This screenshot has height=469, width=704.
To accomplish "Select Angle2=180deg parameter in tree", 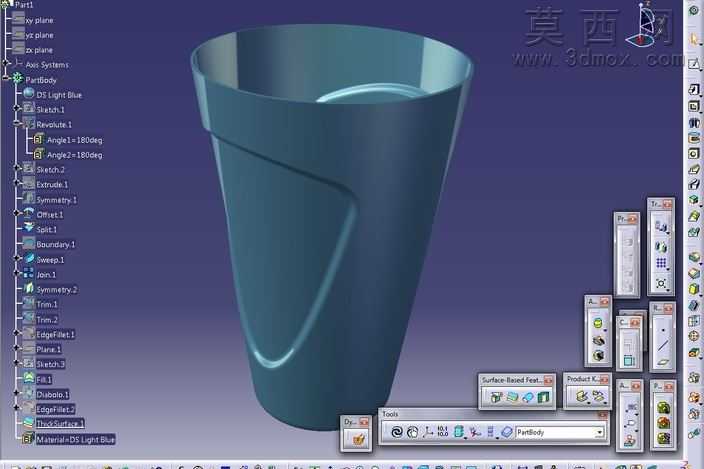I will [75, 155].
